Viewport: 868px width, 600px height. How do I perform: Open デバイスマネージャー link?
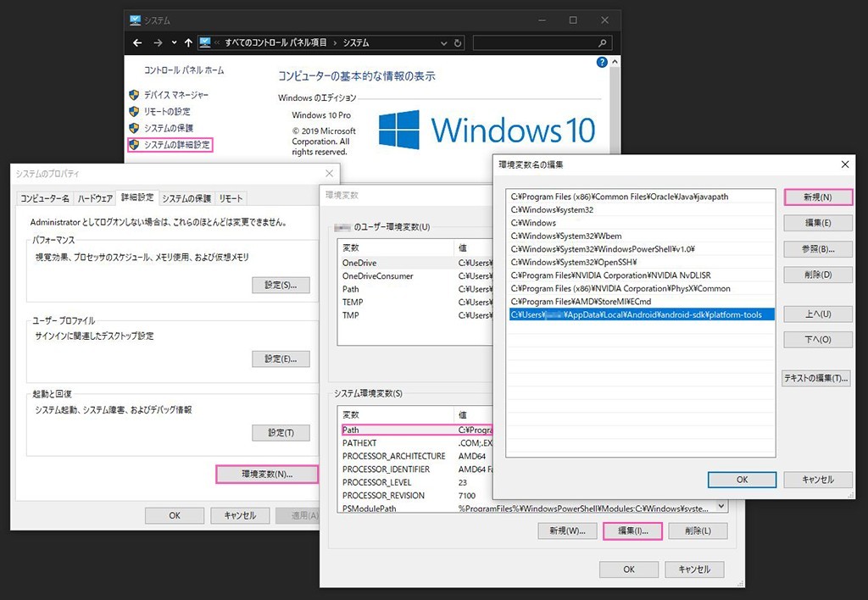pyautogui.click(x=176, y=95)
